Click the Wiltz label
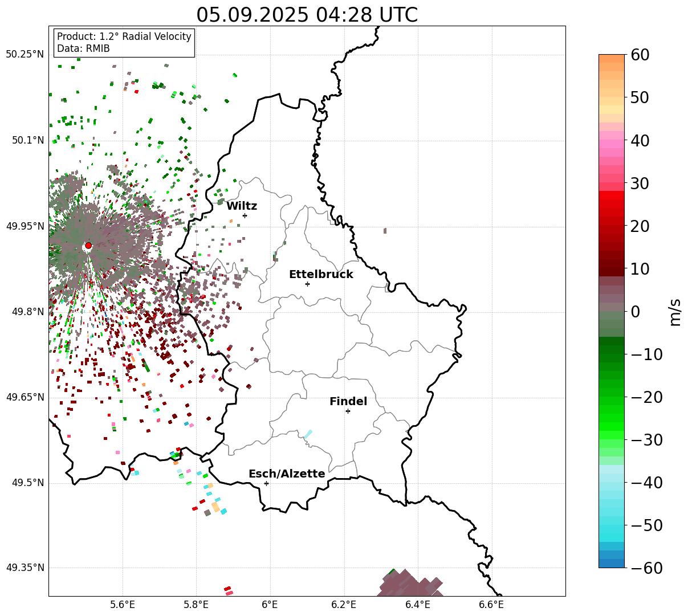Viewport: 688px width, 616px height. 242,206
